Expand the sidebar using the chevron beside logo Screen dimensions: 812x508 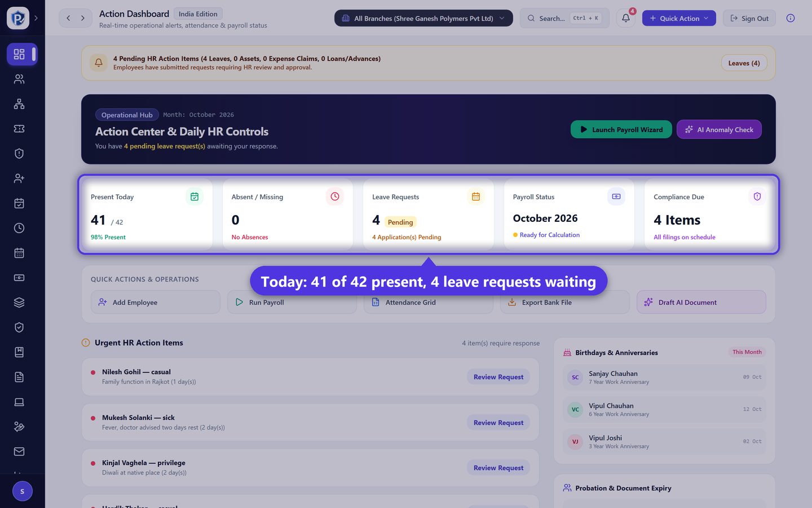coord(36,18)
